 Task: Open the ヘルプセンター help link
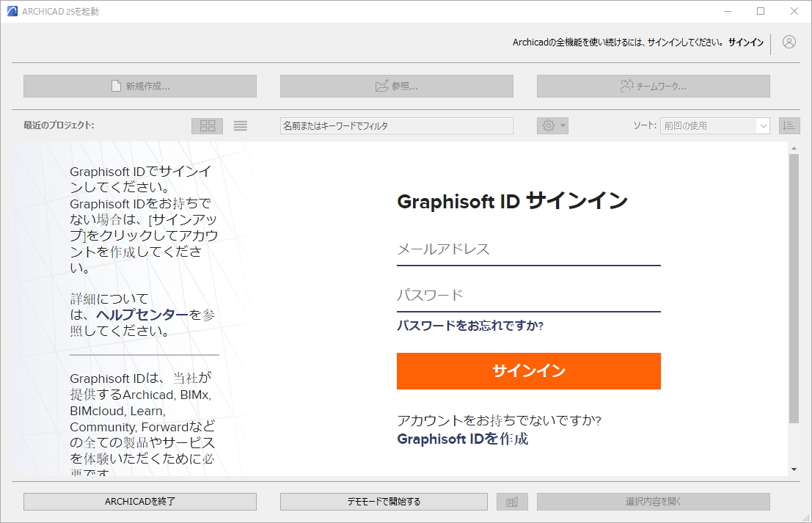(142, 315)
